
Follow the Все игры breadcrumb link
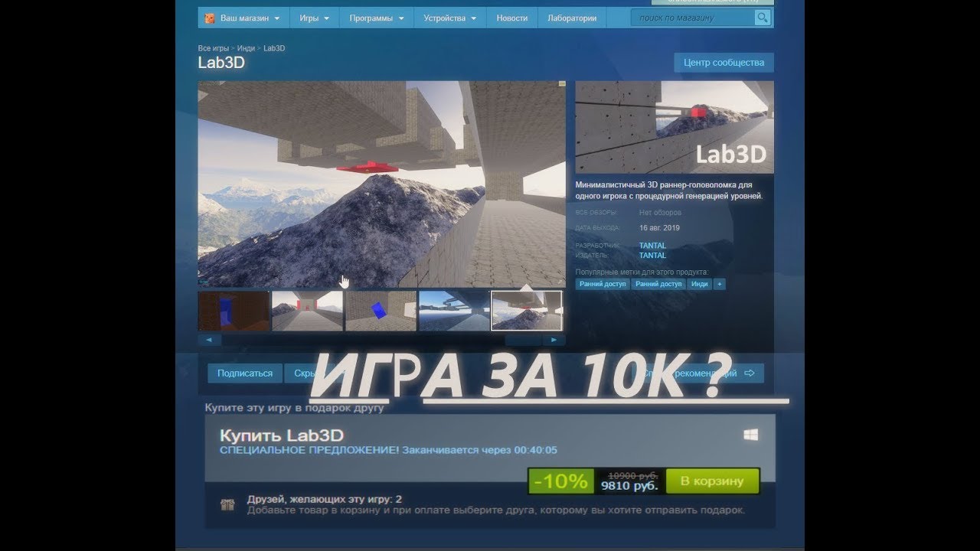(x=213, y=48)
